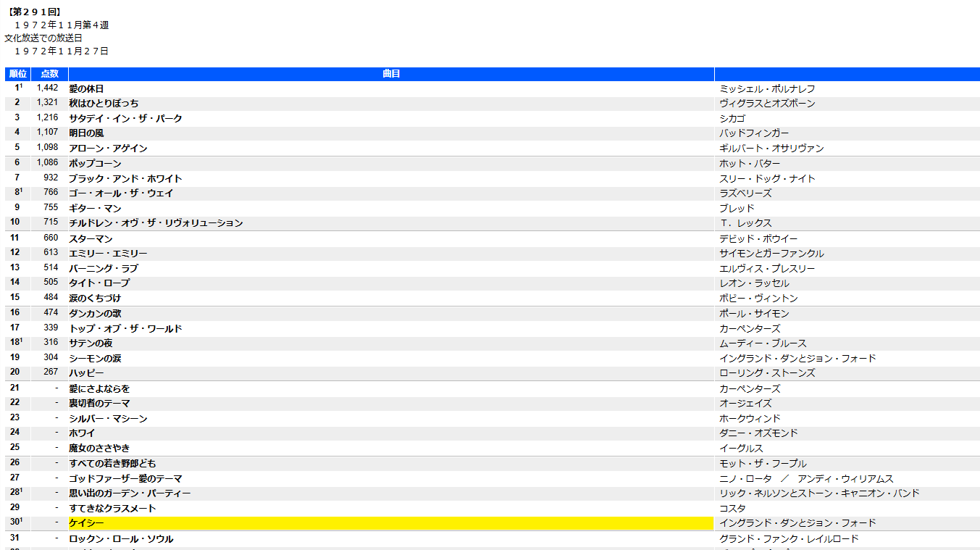The width and height of the screenshot is (980, 550).
Task: Click the "順位" column header
Action: (x=18, y=74)
